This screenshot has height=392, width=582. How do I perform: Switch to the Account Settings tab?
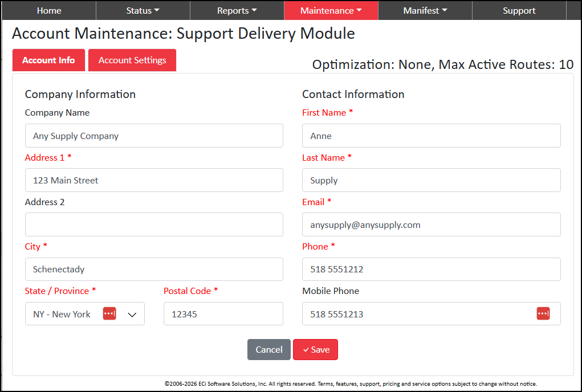(x=132, y=60)
